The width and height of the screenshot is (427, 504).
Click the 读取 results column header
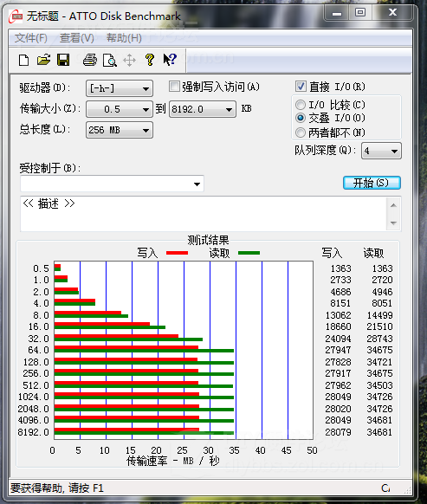click(373, 253)
